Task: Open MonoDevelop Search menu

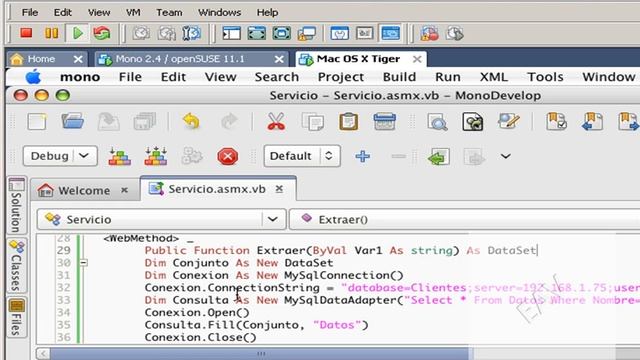Action: [x=277, y=77]
